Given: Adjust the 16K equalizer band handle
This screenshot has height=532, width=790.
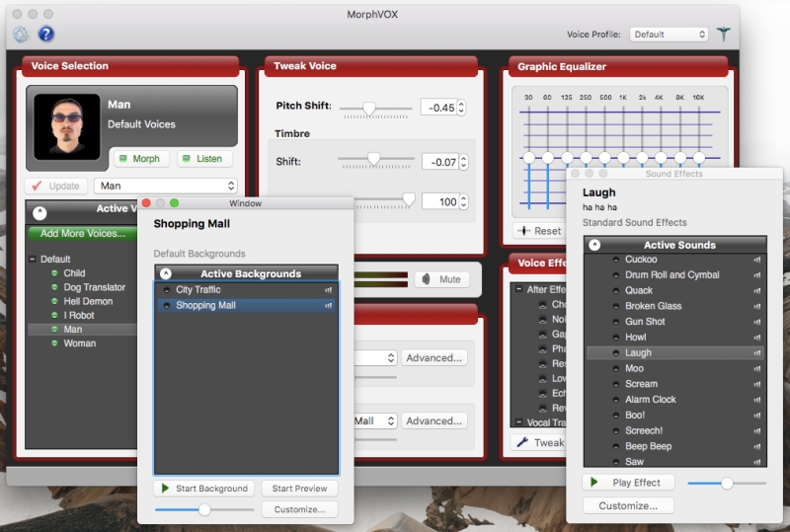Looking at the screenshot, I should pyautogui.click(x=699, y=158).
